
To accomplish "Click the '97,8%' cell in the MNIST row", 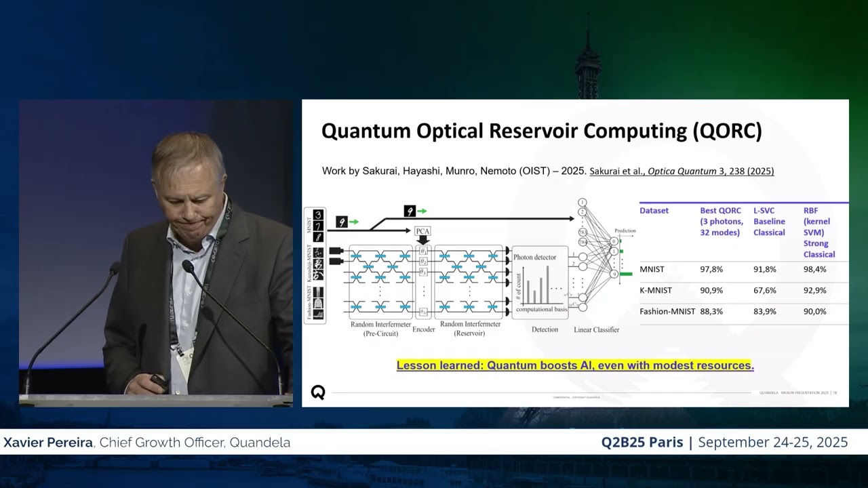I will click(711, 270).
